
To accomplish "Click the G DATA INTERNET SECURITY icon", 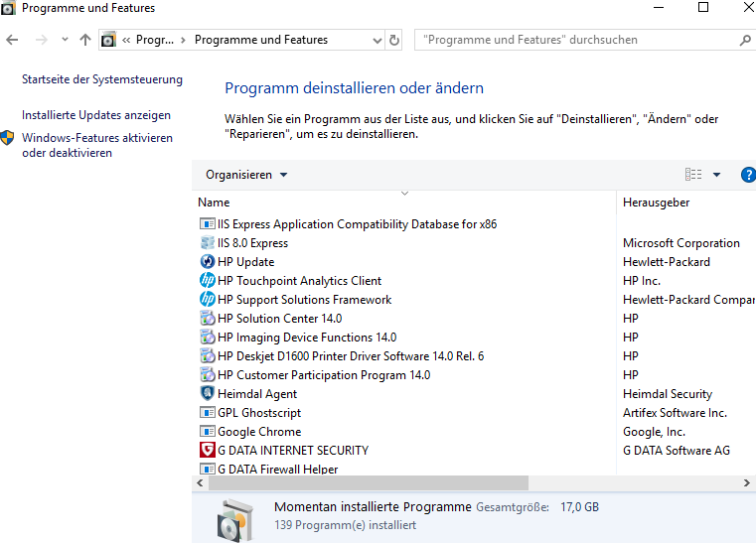I will tap(208, 450).
